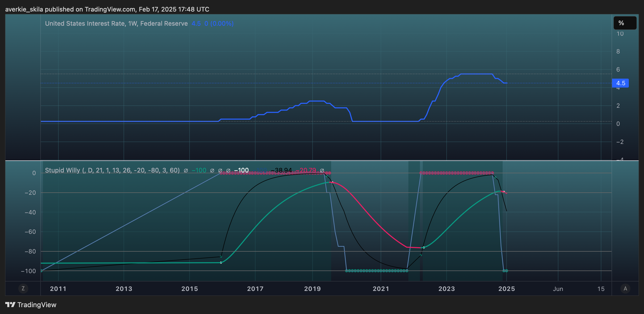Click the red -20.79 indicator value
The image size is (644, 314).
click(x=306, y=170)
